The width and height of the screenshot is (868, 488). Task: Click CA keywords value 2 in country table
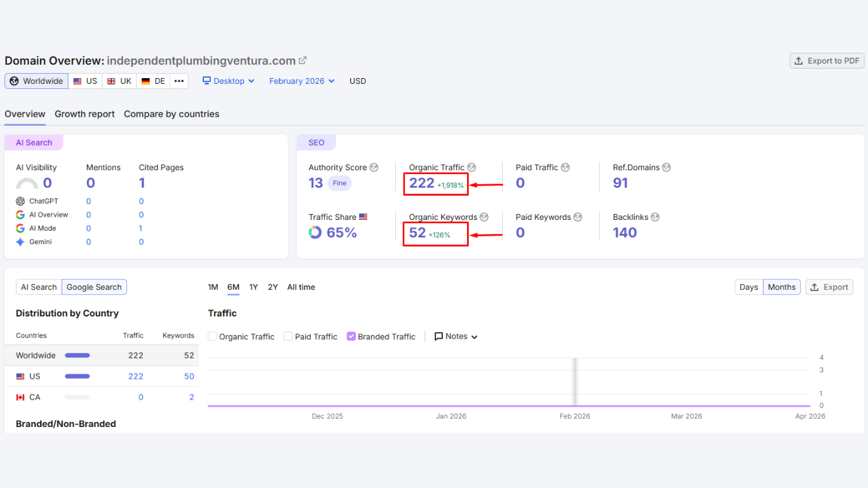(x=192, y=398)
